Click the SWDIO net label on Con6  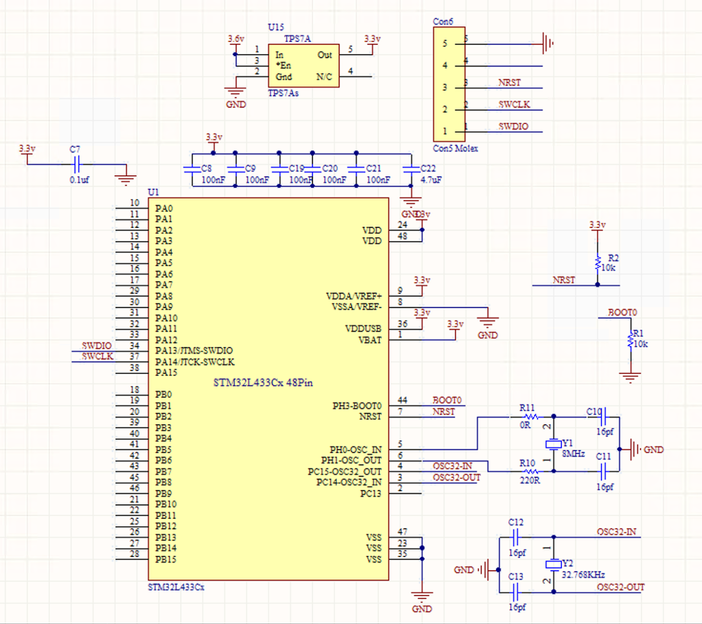point(514,126)
